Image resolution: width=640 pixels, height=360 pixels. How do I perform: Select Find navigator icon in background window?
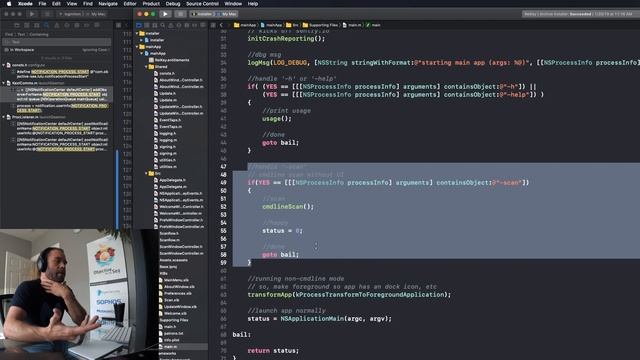[x=47, y=25]
